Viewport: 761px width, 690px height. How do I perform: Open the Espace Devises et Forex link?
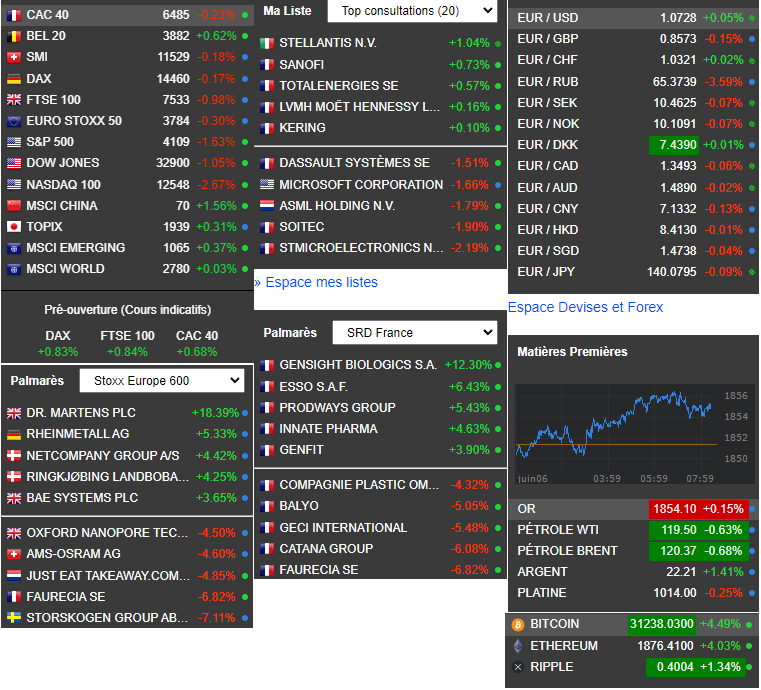pyautogui.click(x=585, y=307)
